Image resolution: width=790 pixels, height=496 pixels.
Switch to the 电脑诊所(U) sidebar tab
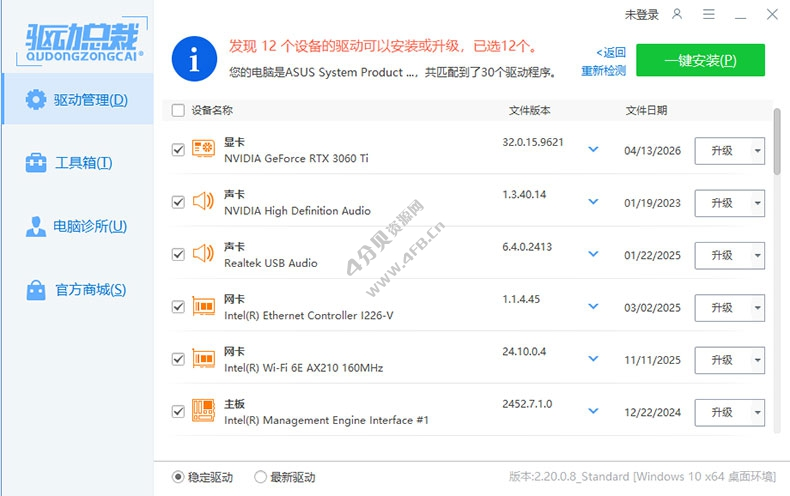point(78,226)
